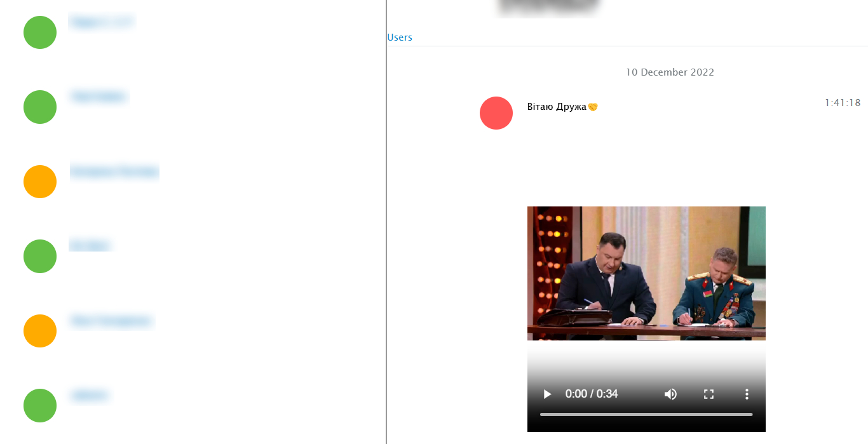Select the first green avatar in the contact list
868x444 pixels.
(x=40, y=32)
